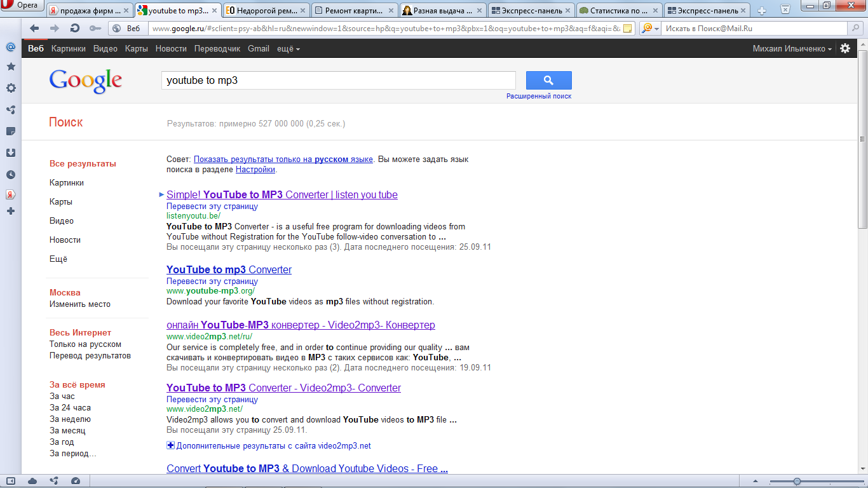Open the Opera Unite panel in the sidebar

click(11, 109)
